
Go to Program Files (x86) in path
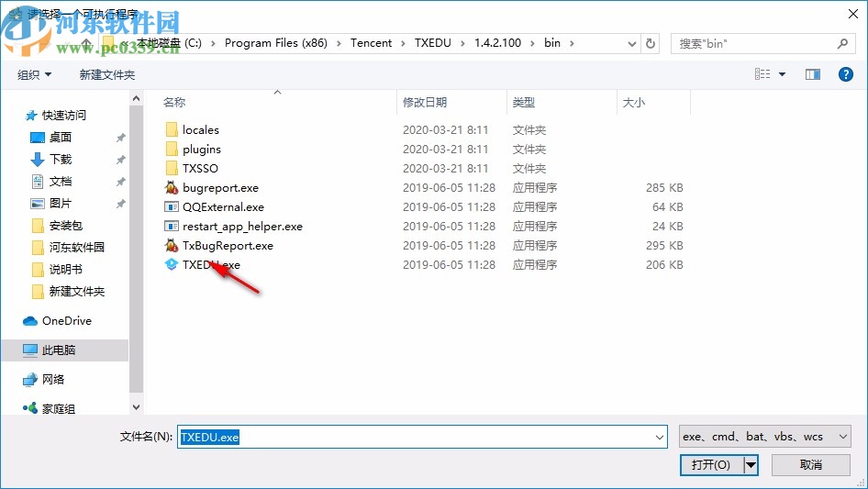(275, 43)
